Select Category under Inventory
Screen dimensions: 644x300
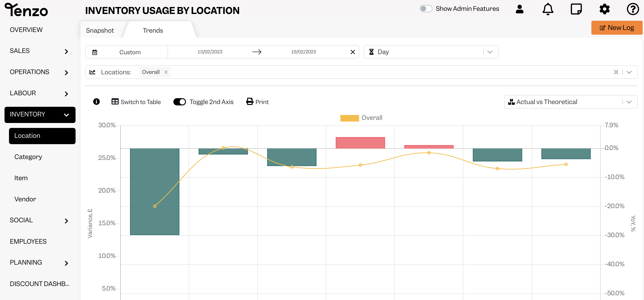(x=28, y=157)
